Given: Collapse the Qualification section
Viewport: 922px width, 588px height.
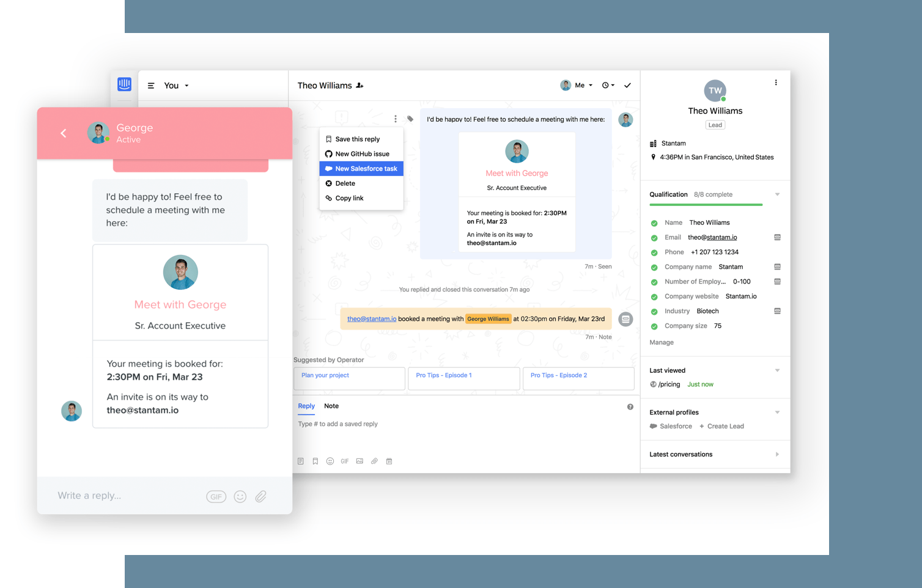Looking at the screenshot, I should (x=777, y=194).
